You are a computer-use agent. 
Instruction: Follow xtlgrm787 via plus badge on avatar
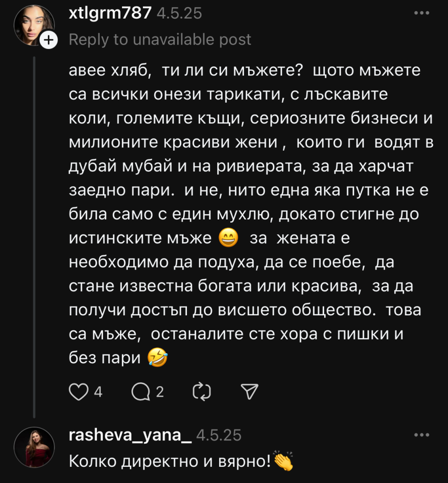[x=48, y=41]
